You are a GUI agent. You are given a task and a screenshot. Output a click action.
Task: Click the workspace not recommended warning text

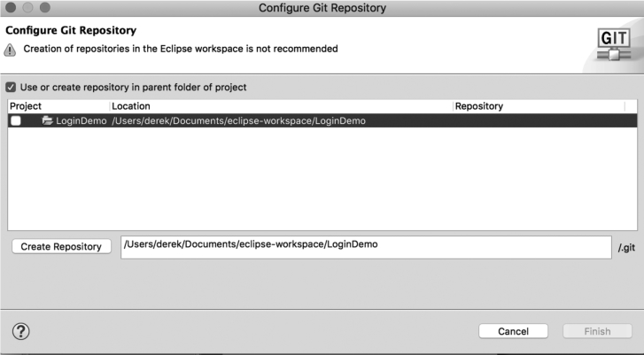tap(180, 49)
